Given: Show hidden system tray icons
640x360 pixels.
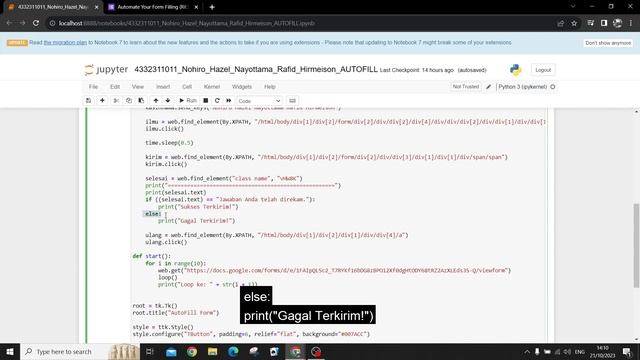Looking at the screenshot, I should (x=527, y=351).
